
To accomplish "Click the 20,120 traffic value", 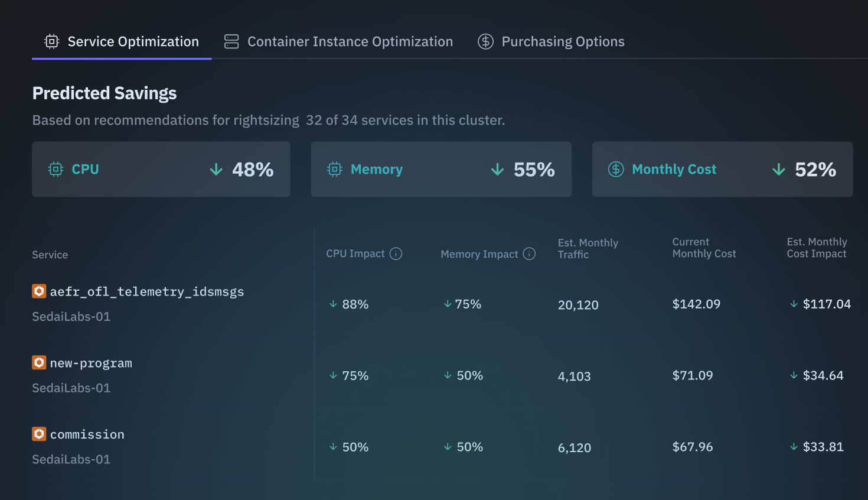I will (x=578, y=305).
